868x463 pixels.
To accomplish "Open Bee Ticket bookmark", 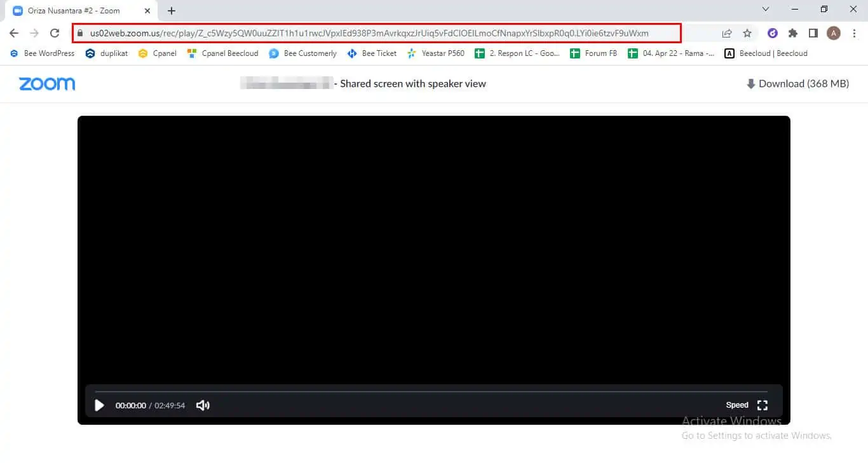I will pyautogui.click(x=372, y=53).
